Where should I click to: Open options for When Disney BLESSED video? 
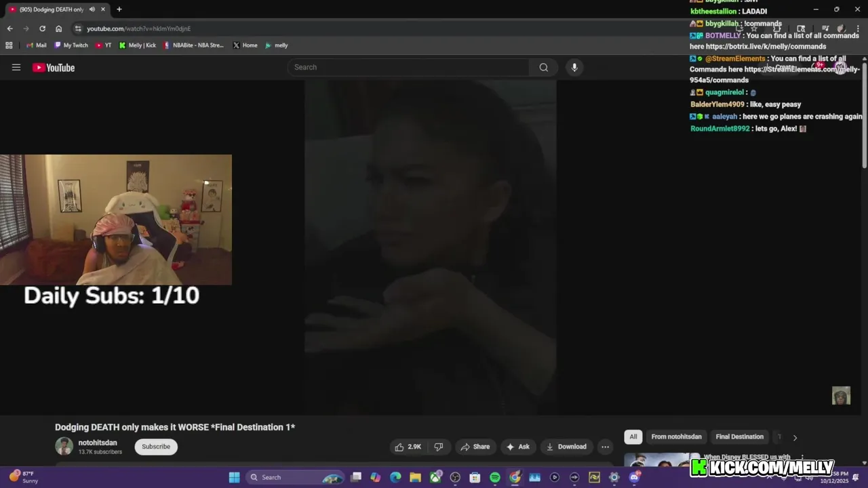coord(802,457)
